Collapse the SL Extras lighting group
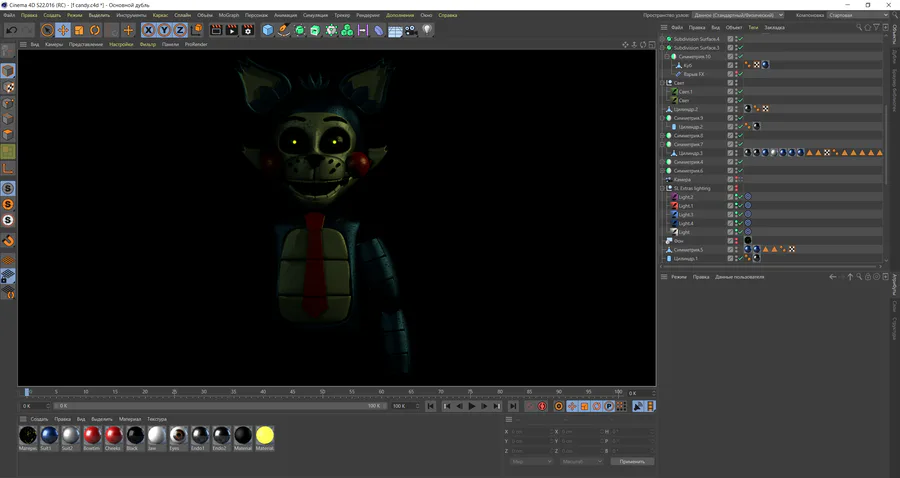Viewport: 900px width, 478px height. point(662,188)
